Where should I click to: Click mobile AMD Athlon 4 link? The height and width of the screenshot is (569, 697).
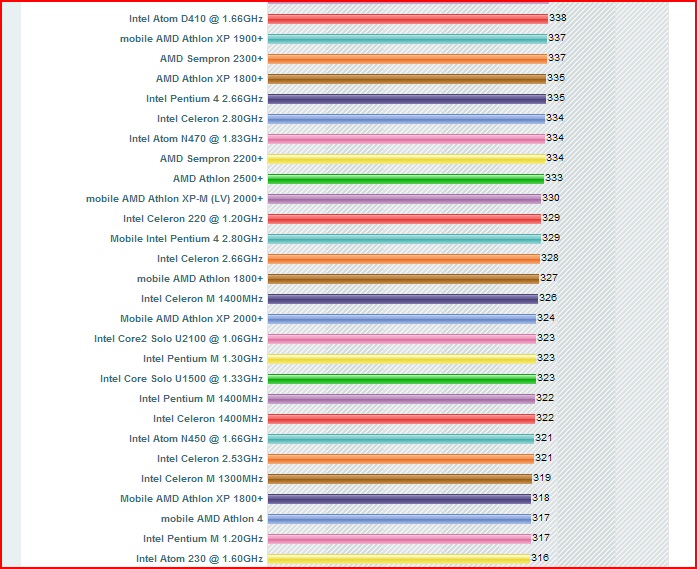coord(212,519)
